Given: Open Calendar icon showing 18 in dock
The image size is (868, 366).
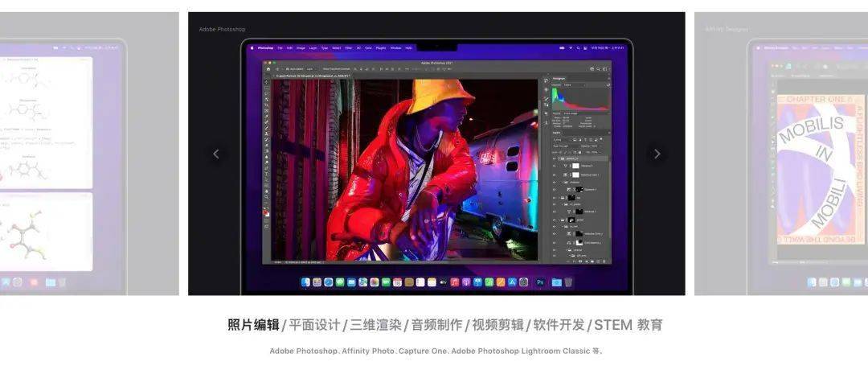Looking at the screenshot, I should [x=397, y=282].
